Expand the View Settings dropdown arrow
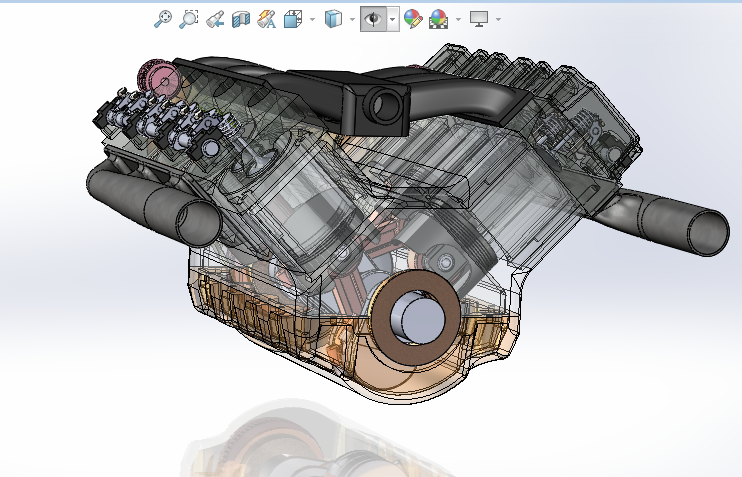The height and width of the screenshot is (477, 742). [x=498, y=19]
